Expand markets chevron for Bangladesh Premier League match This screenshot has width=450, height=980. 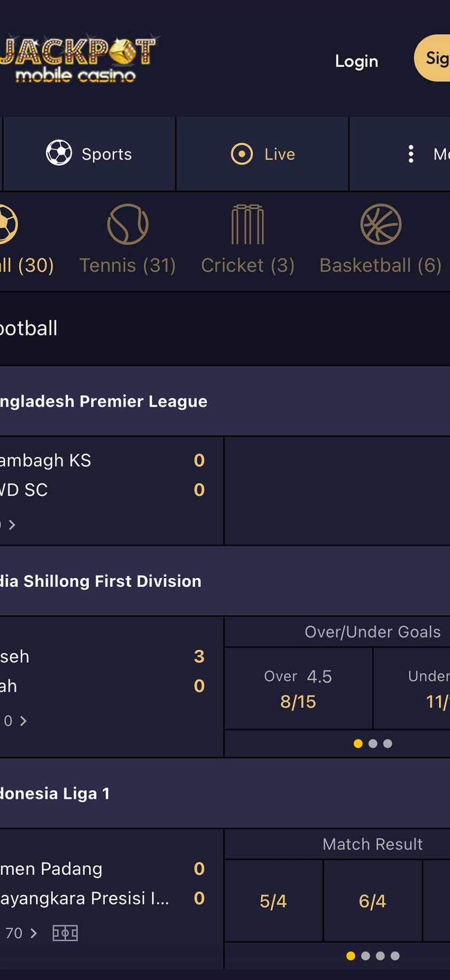pyautogui.click(x=12, y=525)
